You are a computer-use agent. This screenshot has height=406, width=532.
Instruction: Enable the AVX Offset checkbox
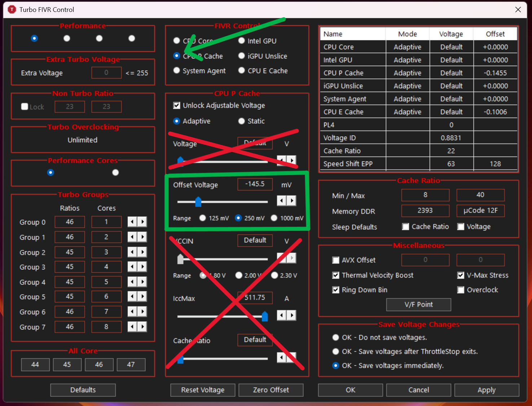coord(336,260)
